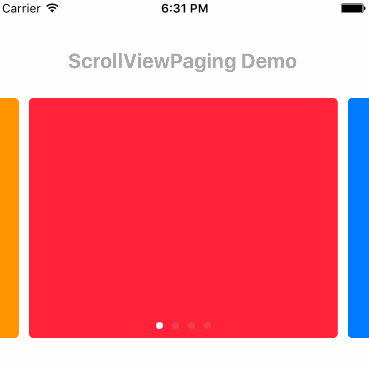Tap the empty white area below the cards
This screenshot has width=369, height=371.
click(184, 355)
